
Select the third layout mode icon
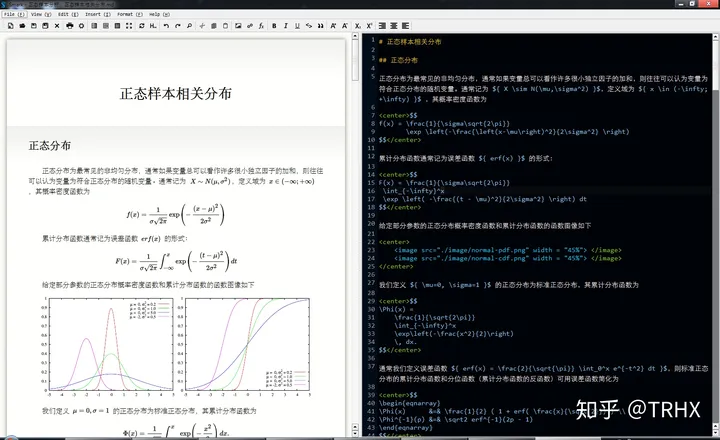(117, 26)
